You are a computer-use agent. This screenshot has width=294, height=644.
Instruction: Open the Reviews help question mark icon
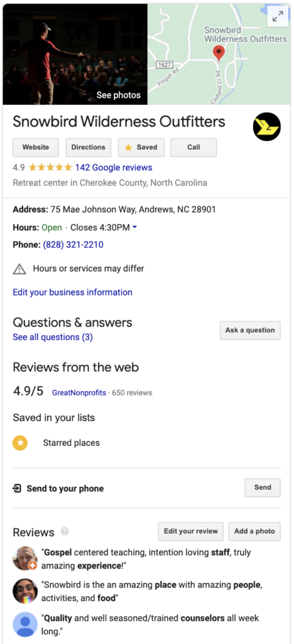click(x=64, y=531)
